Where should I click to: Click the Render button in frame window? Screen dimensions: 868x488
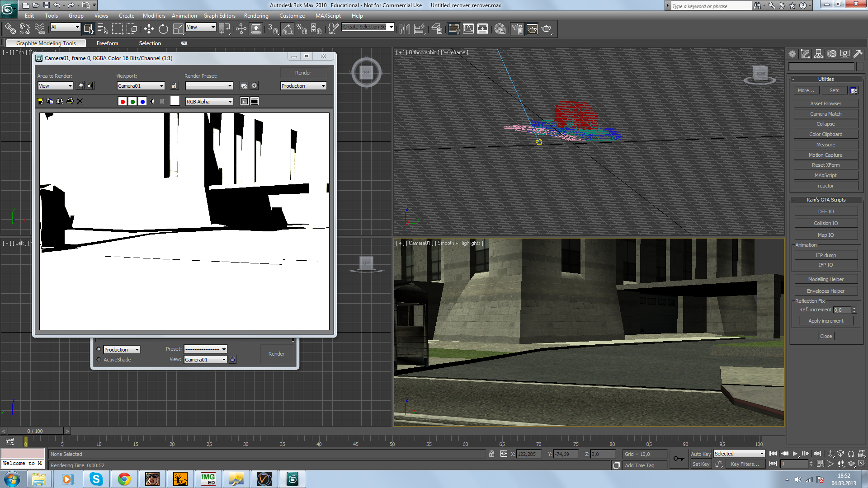tap(303, 73)
